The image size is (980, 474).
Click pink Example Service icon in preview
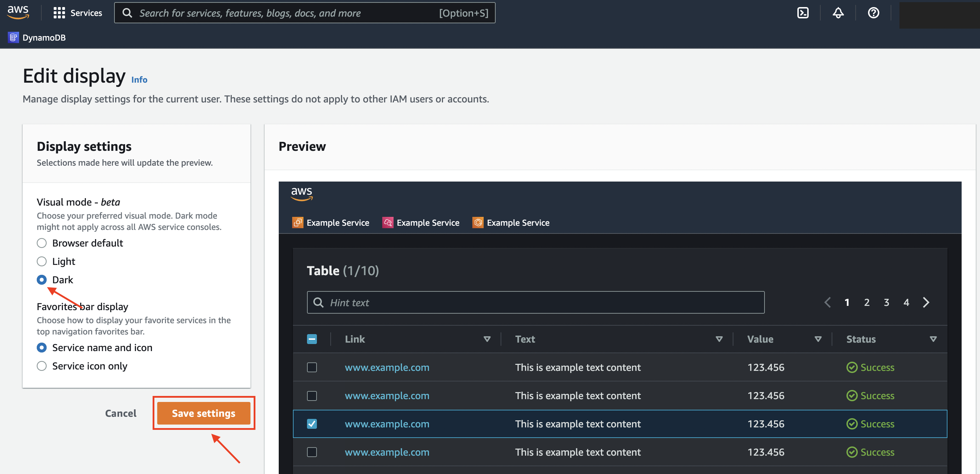pos(388,223)
